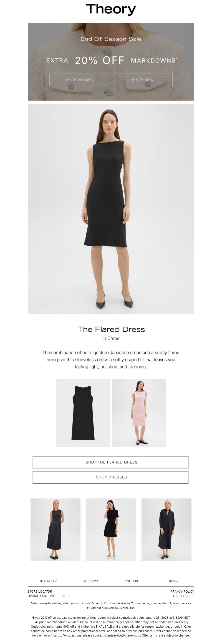222x644 pixels.
Task: Visit the Facebook link in the footer
Action: [x=90, y=581]
